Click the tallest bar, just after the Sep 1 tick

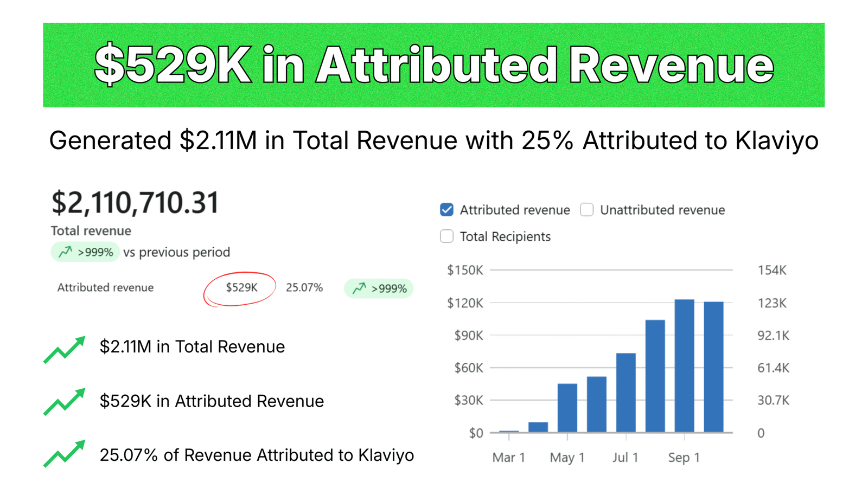point(684,366)
